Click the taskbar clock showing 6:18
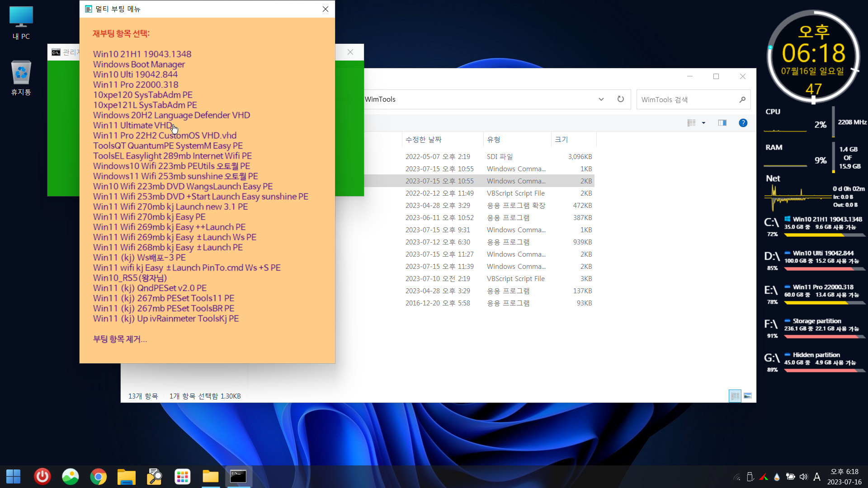Screen dimensions: 868x488 844,477
